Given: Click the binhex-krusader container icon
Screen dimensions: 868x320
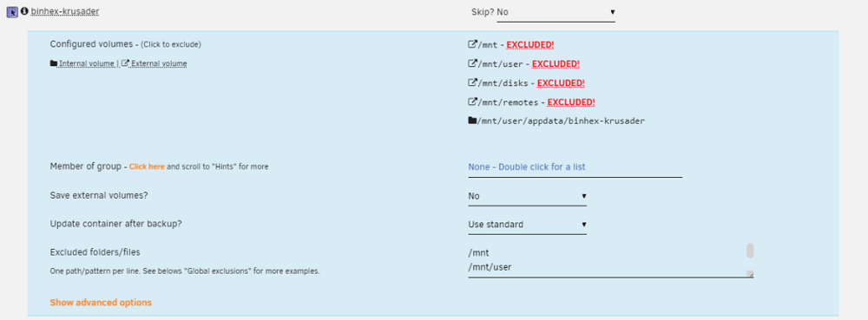Looking at the screenshot, I should tap(12, 11).
